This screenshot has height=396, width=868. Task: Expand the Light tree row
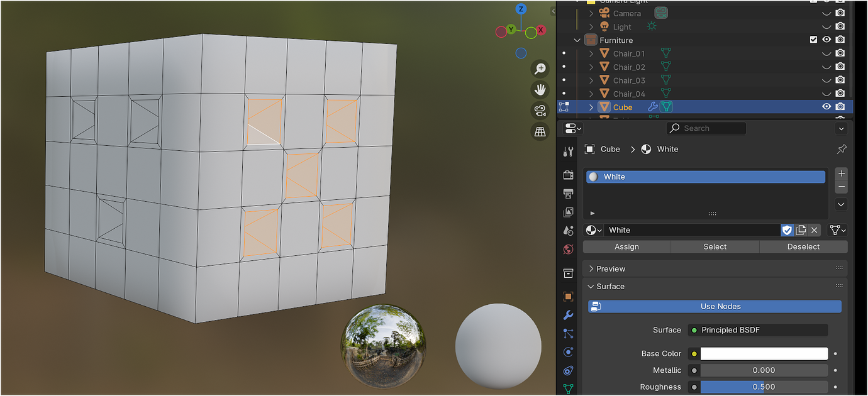point(591,27)
